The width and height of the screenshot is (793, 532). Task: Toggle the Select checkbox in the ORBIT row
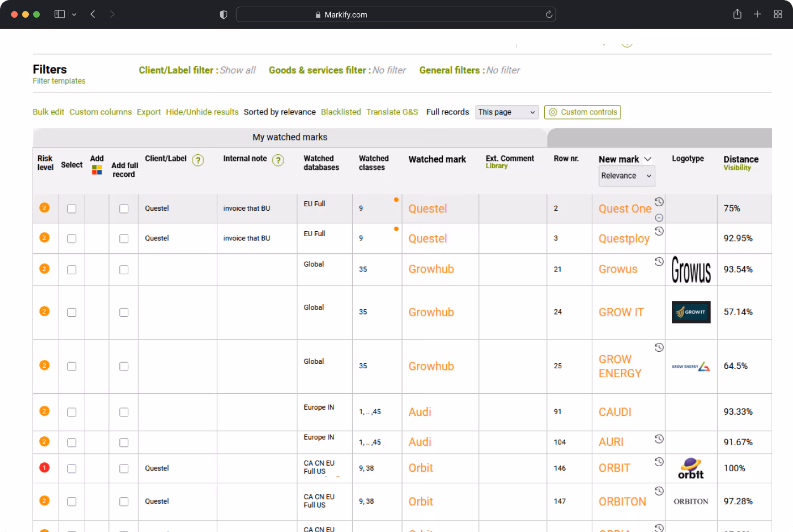pyautogui.click(x=72, y=469)
